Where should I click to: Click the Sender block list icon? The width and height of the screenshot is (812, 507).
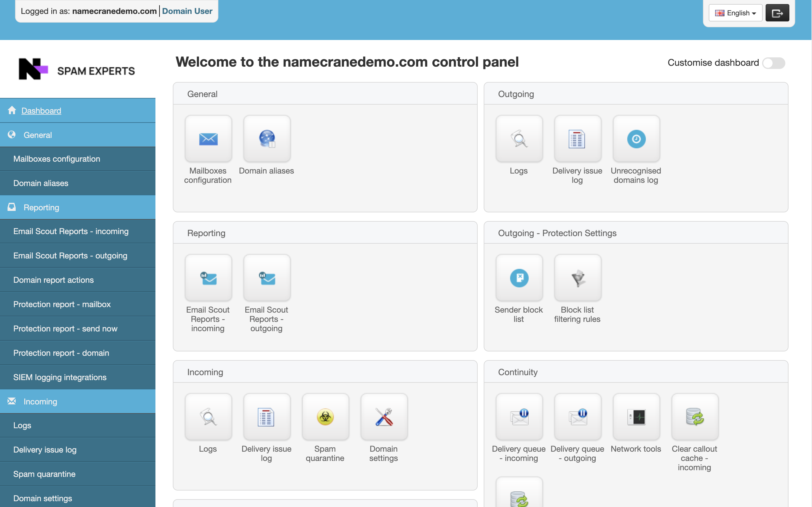click(519, 278)
